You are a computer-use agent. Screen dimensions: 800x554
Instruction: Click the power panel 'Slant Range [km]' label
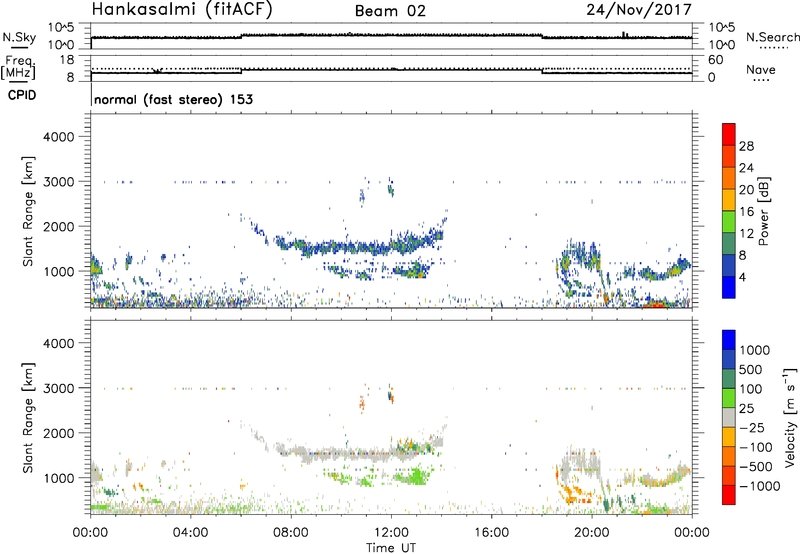(28, 211)
